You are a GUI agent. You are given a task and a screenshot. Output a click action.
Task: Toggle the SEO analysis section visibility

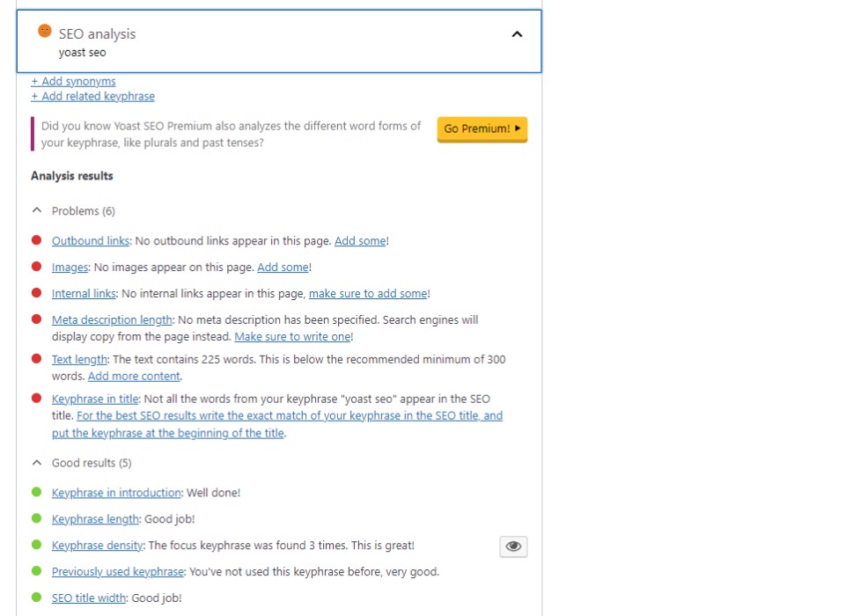(x=517, y=34)
